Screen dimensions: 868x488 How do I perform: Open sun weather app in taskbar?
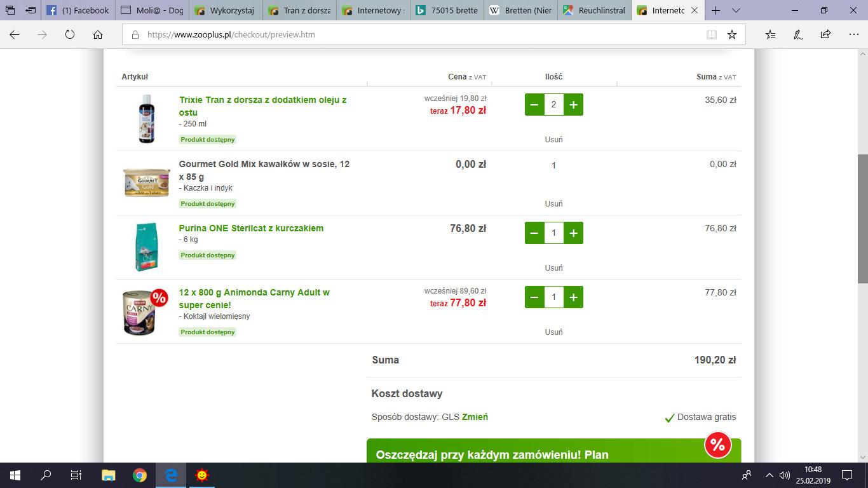click(201, 475)
